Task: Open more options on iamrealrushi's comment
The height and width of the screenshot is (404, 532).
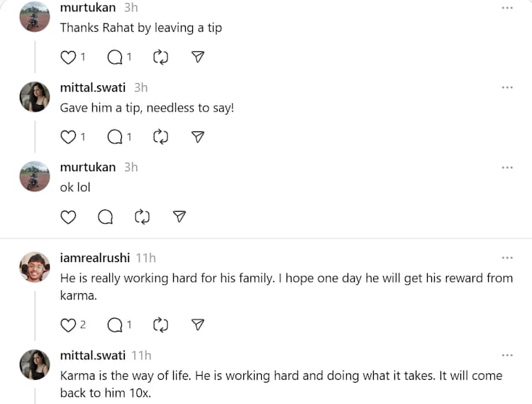Action: click(x=507, y=258)
